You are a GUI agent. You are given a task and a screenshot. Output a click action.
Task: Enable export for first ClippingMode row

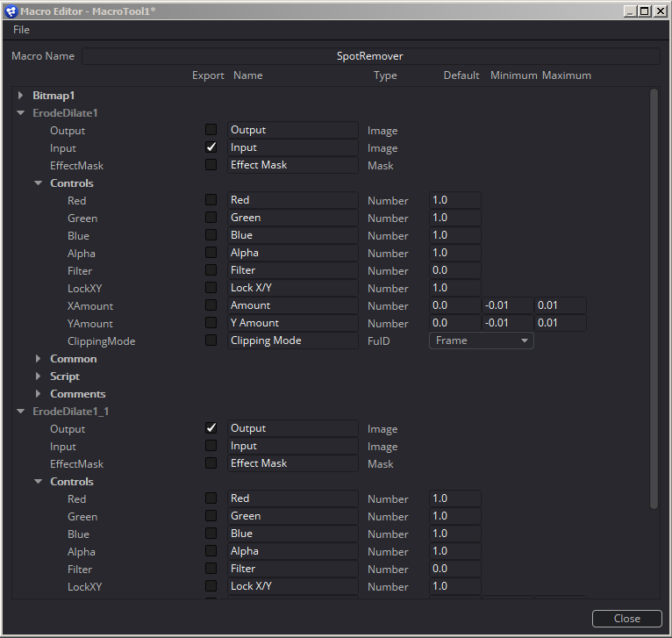(x=211, y=341)
